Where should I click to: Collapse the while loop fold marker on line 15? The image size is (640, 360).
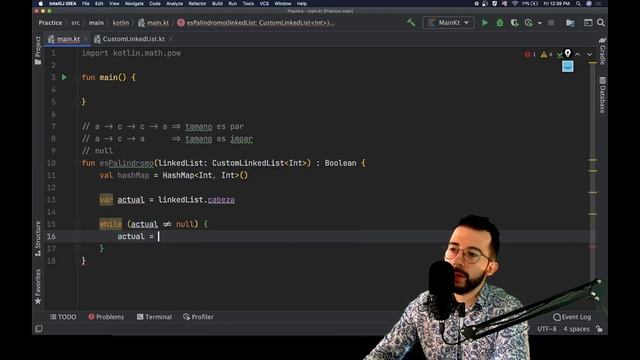point(78,224)
